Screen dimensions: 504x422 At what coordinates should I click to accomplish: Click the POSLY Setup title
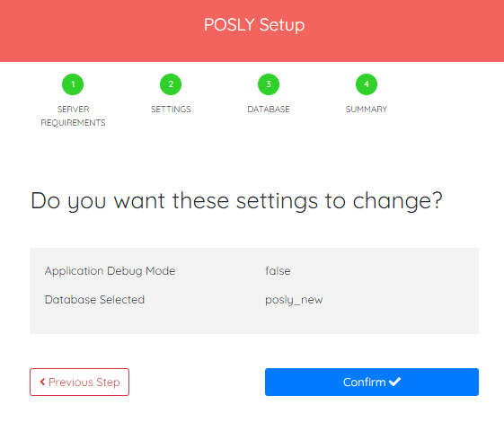coord(254,25)
